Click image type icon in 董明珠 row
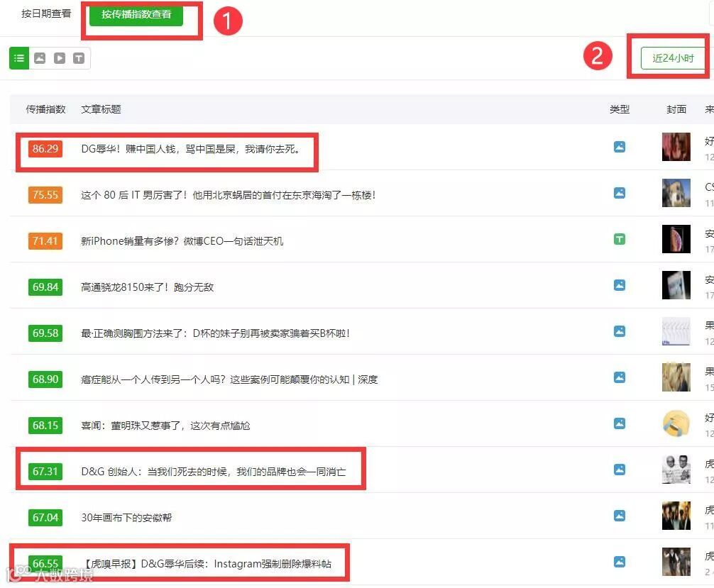This screenshot has height=588, width=714. click(x=620, y=423)
